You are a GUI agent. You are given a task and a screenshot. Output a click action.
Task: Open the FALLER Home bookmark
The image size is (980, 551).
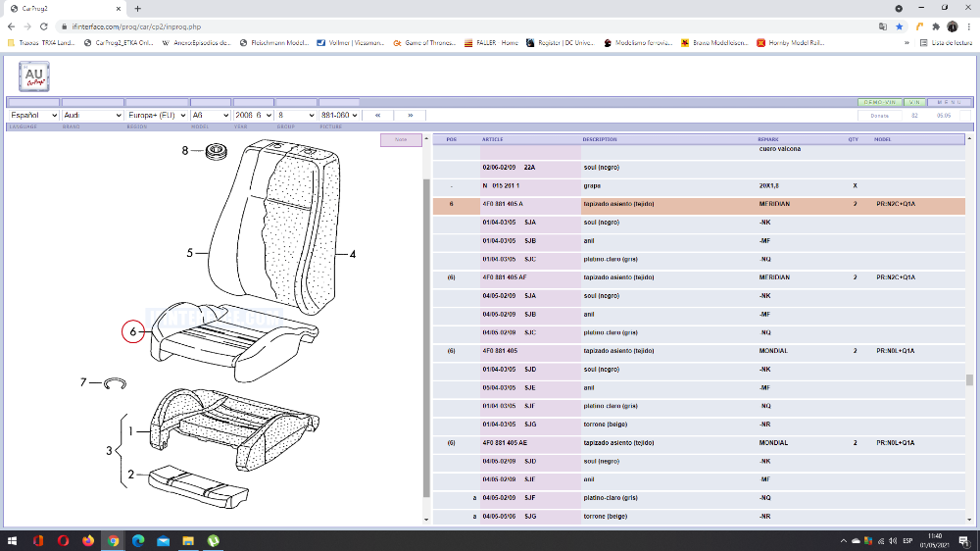click(x=491, y=43)
